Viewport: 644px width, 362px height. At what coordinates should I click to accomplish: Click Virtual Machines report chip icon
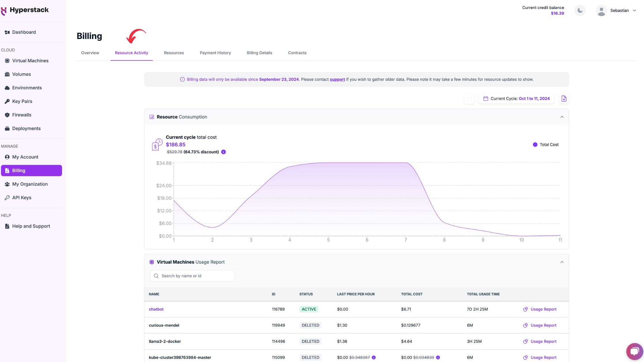[x=152, y=262]
